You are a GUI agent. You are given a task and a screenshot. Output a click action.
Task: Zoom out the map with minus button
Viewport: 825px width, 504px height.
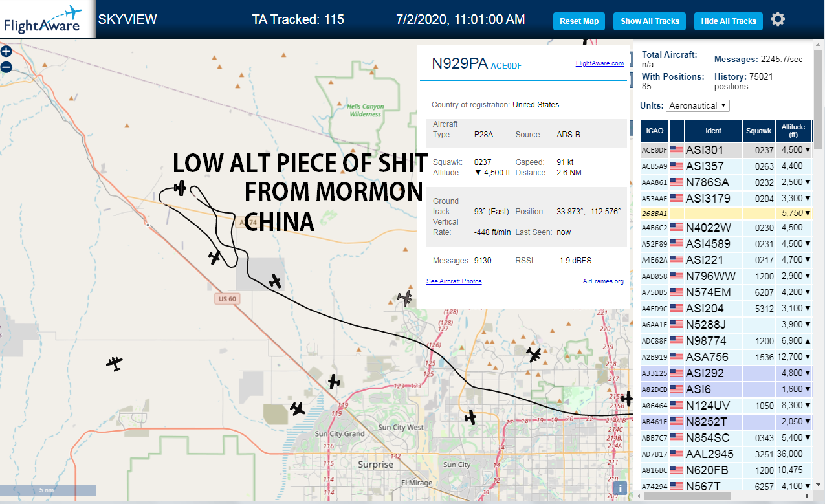click(6, 67)
